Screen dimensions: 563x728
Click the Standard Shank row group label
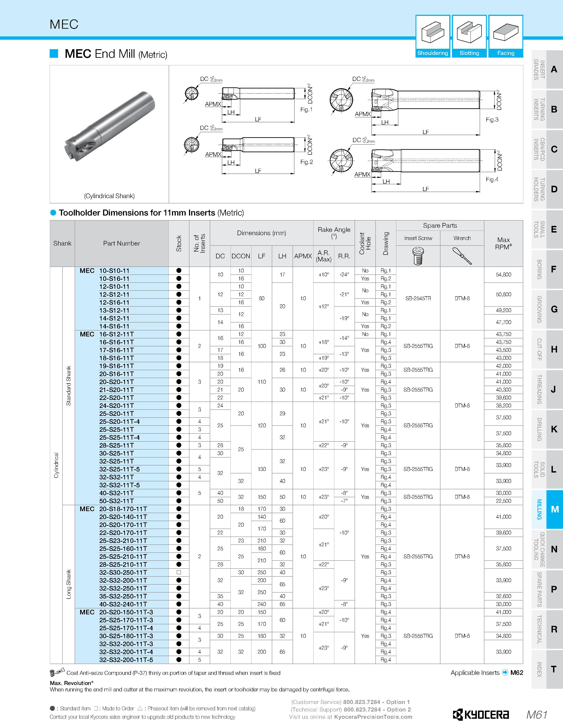(x=69, y=386)
